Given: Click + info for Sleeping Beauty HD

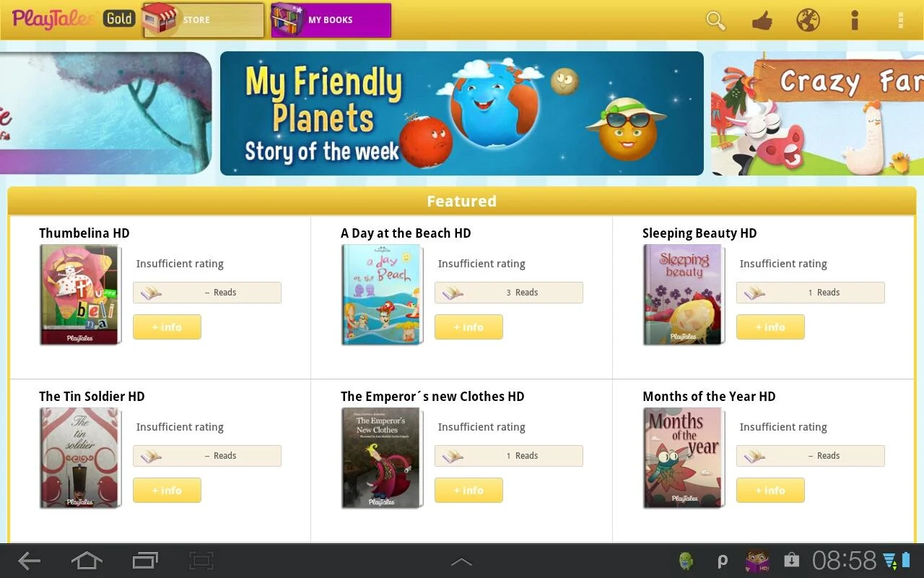Looking at the screenshot, I should tap(770, 327).
